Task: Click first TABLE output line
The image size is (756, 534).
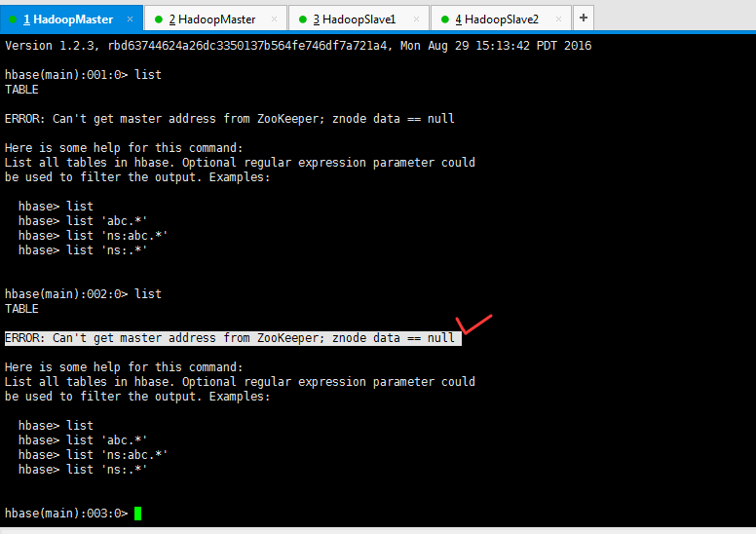Action: click(x=21, y=90)
